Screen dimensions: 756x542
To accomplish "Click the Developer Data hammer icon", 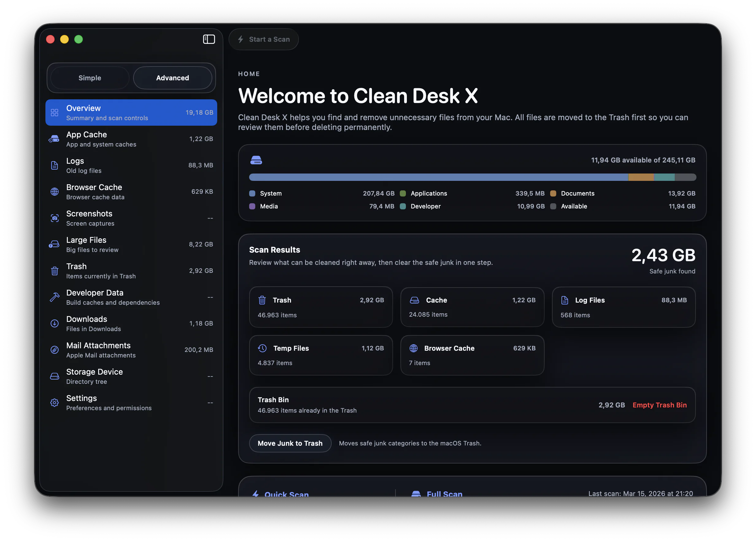I will tap(55, 297).
